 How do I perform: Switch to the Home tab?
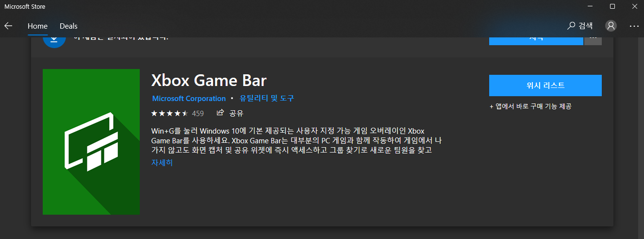point(37,26)
